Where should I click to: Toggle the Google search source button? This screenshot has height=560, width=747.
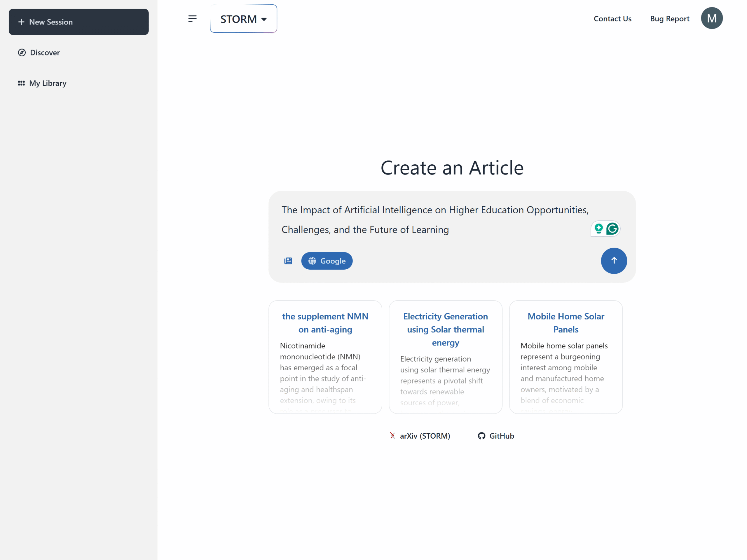[x=327, y=261]
